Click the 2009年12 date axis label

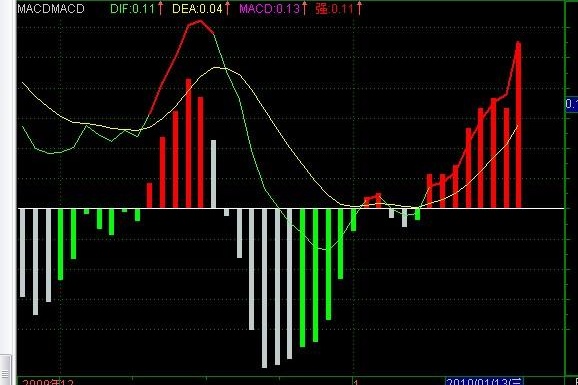click(x=48, y=382)
